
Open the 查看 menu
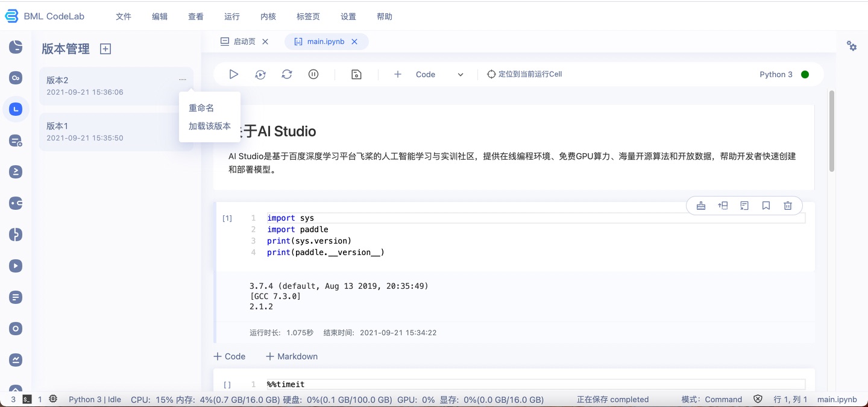click(x=196, y=16)
